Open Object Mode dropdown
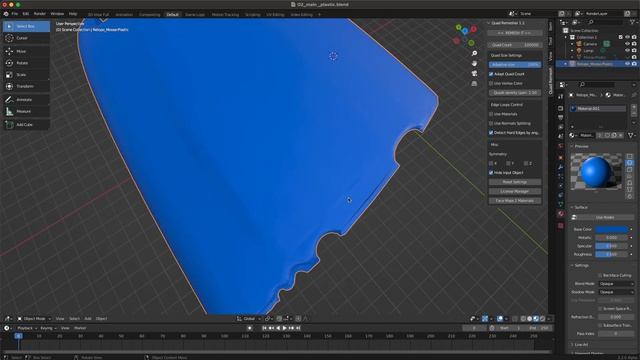640x360 pixels. pos(34,319)
